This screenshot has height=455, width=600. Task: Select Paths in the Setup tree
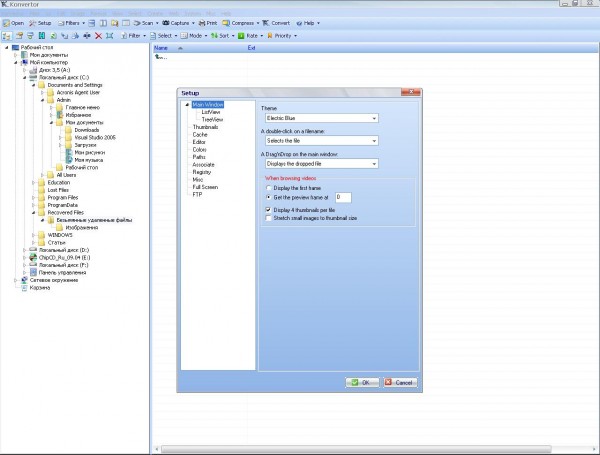pyautogui.click(x=199, y=157)
